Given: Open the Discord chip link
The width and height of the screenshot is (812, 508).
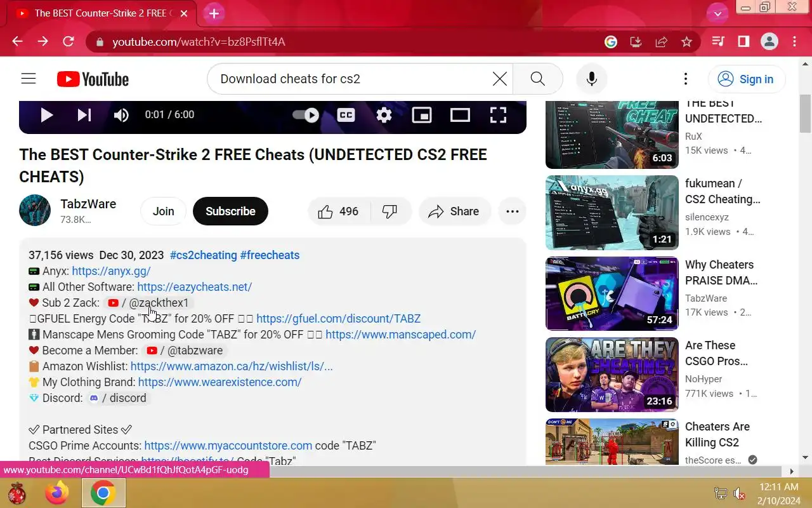Looking at the screenshot, I should tap(117, 398).
